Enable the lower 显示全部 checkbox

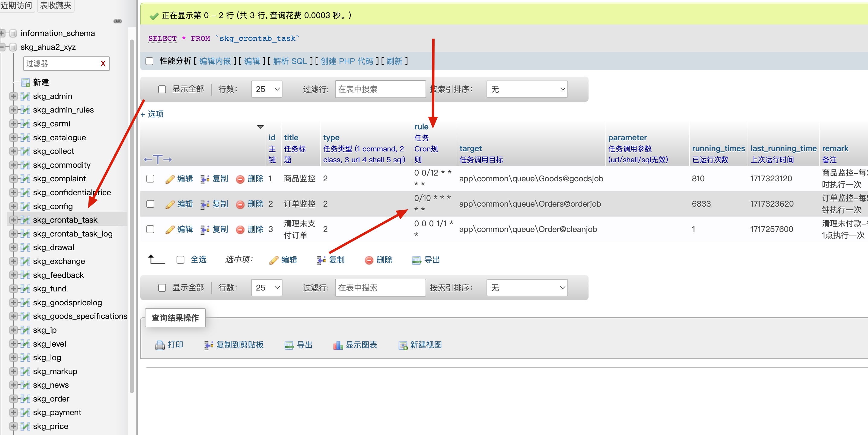tap(162, 288)
